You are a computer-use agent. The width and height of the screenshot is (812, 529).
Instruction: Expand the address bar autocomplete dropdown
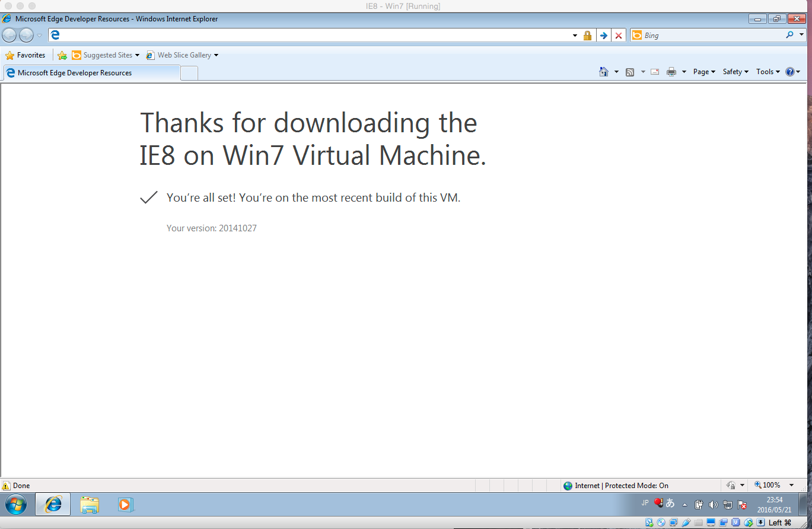[575, 36]
